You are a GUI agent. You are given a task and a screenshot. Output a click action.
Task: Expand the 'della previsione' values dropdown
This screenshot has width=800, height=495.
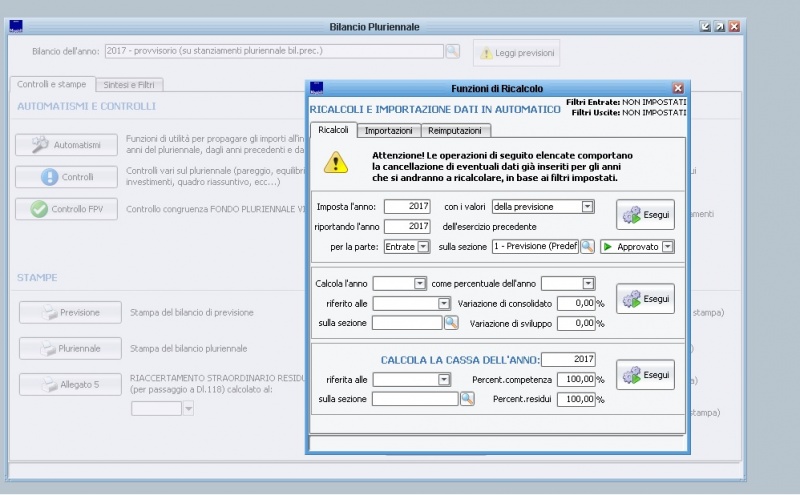click(x=587, y=207)
